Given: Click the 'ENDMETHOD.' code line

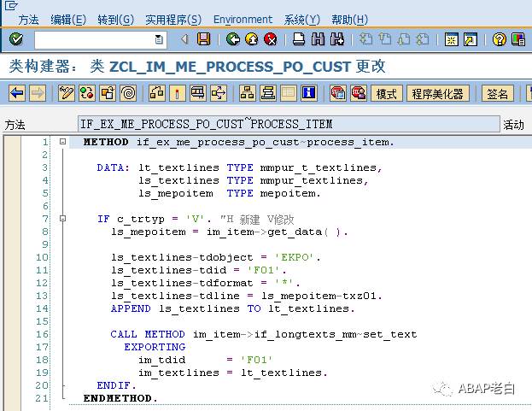Looking at the screenshot, I should (x=120, y=398).
